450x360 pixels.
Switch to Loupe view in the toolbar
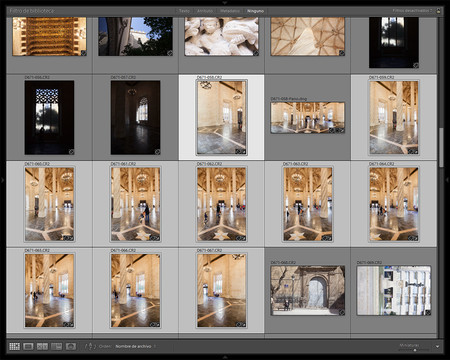(28, 346)
